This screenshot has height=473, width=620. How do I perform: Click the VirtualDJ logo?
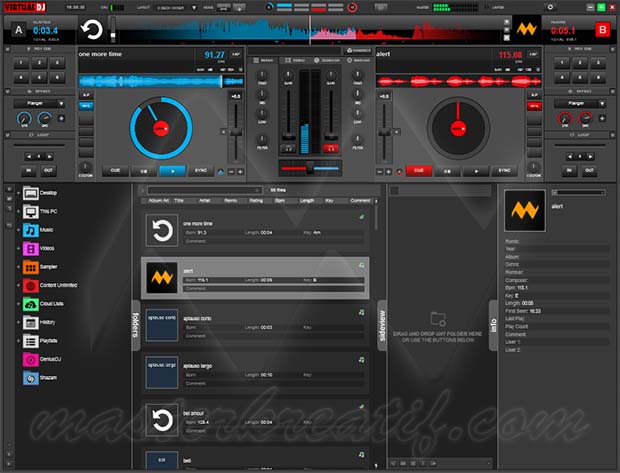(x=25, y=7)
